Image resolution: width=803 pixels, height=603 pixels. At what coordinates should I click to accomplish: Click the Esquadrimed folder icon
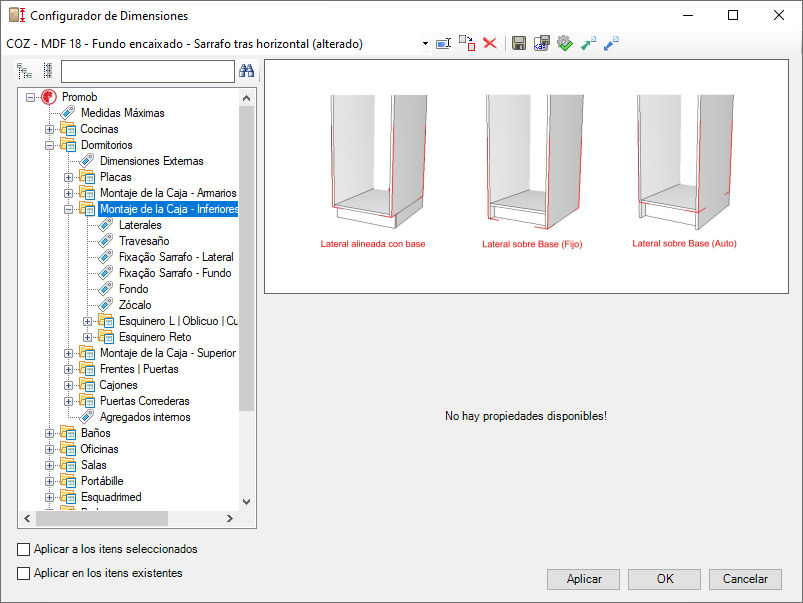pyautogui.click(x=68, y=497)
